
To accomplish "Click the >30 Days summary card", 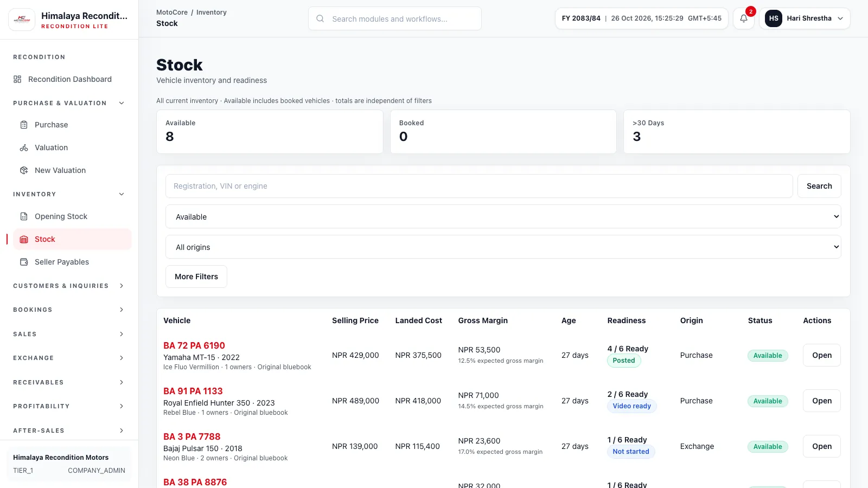I will coord(737,132).
